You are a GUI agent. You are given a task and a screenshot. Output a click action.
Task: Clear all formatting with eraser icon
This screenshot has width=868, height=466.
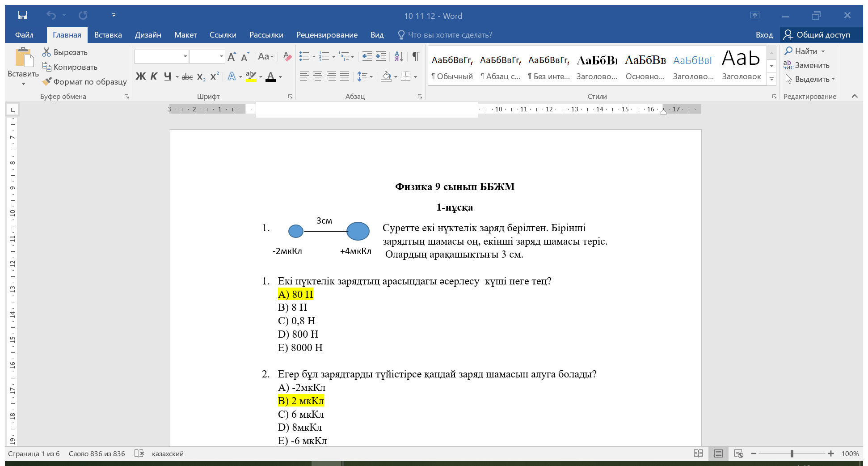(287, 57)
